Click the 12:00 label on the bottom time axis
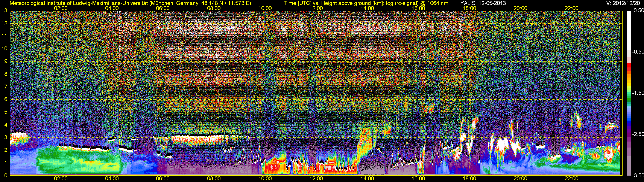This screenshot has width=644, height=182. 316,179
